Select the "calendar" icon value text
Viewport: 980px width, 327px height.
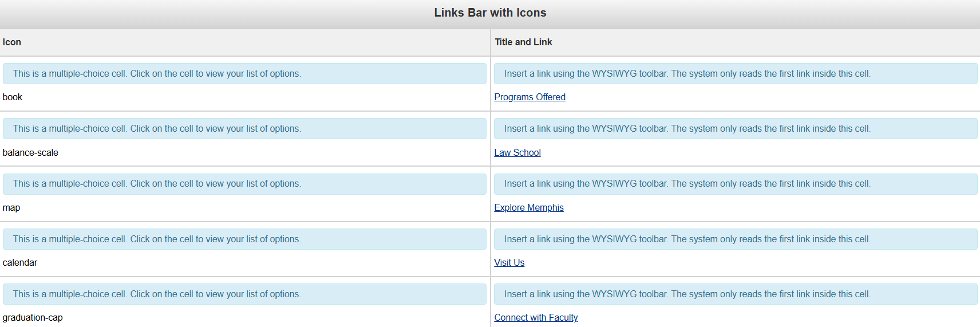20,263
